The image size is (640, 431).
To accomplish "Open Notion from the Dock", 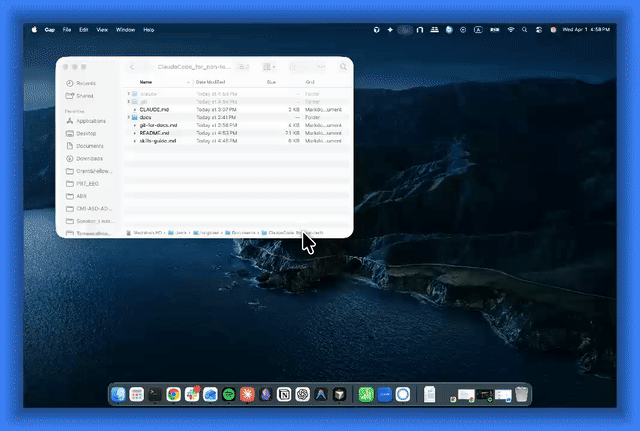I will [x=284, y=394].
